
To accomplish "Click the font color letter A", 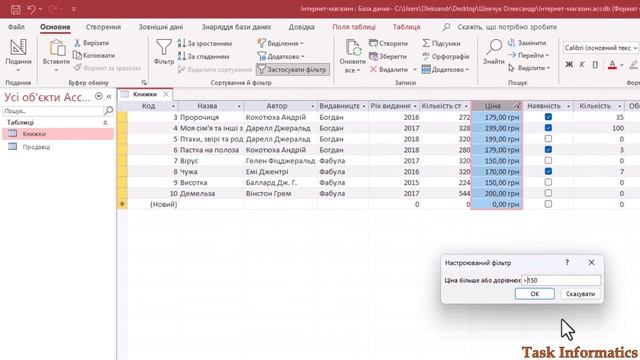I will tap(612, 64).
